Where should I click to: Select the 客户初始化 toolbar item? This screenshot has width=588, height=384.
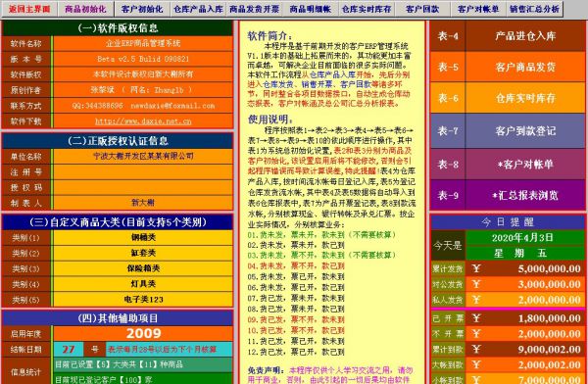point(142,9)
